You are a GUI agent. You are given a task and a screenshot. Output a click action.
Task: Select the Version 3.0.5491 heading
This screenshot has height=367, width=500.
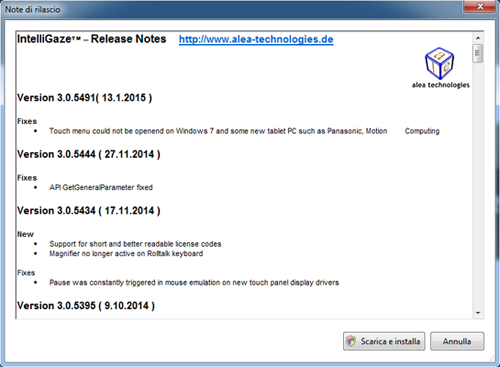tap(85, 98)
